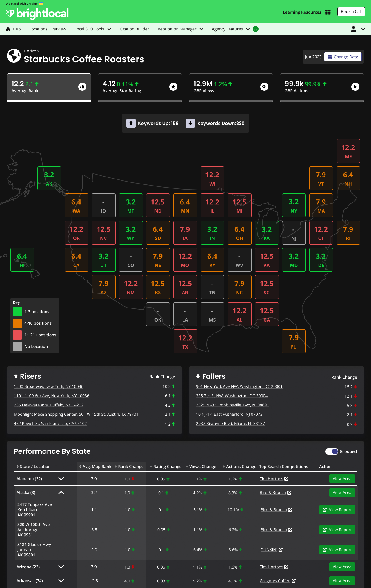The image size is (371, 588).
Task: Open 2937 Biscayne Blvd, Miami link
Action: click(230, 424)
